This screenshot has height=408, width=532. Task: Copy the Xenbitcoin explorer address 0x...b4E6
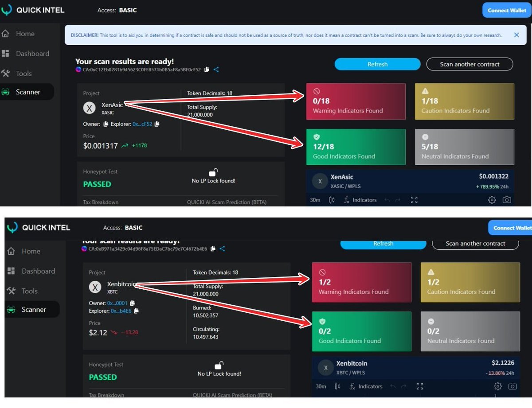[x=136, y=311]
